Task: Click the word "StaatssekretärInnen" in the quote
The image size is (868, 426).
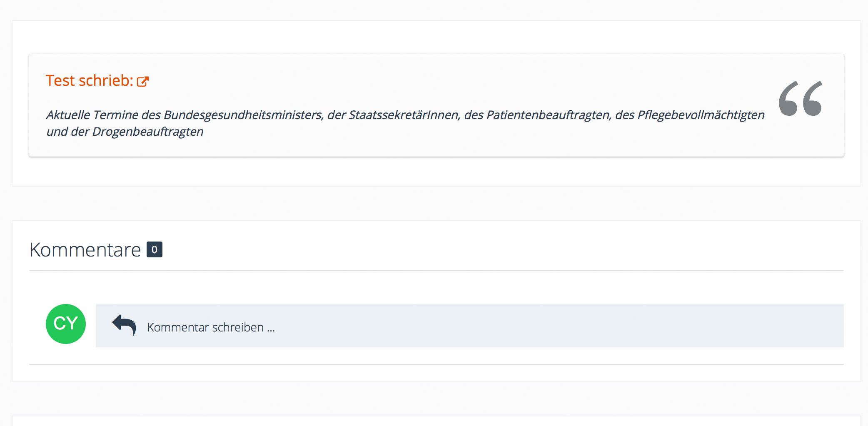Action: [x=404, y=115]
